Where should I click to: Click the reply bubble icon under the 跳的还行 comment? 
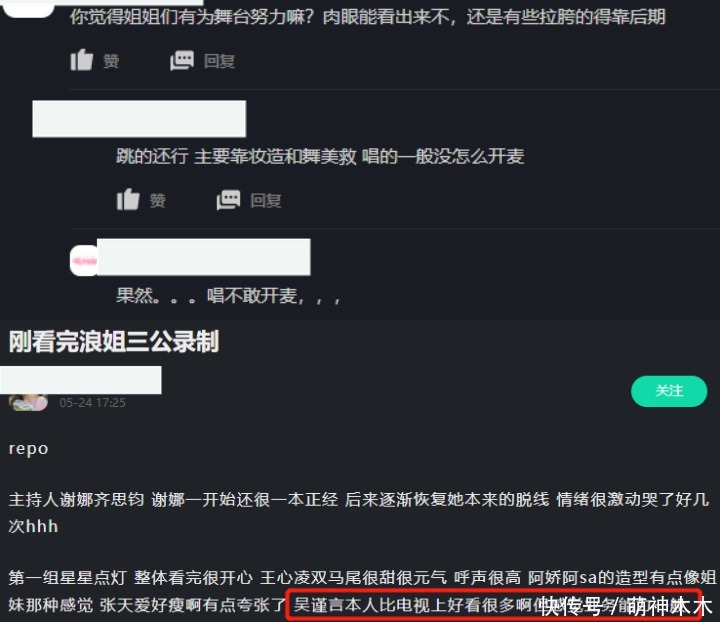(x=228, y=200)
